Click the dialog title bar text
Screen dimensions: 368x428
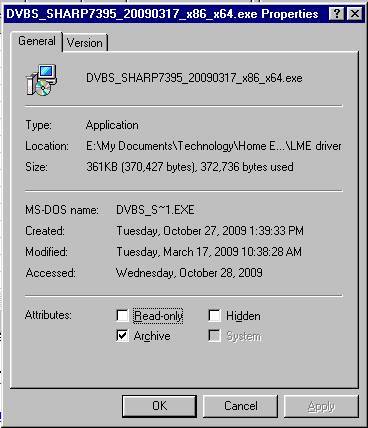[x=162, y=14]
